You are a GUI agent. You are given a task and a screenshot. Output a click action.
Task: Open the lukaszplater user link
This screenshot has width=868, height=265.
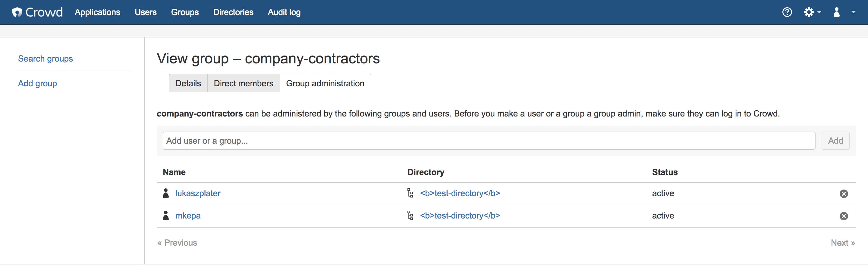coord(198,193)
